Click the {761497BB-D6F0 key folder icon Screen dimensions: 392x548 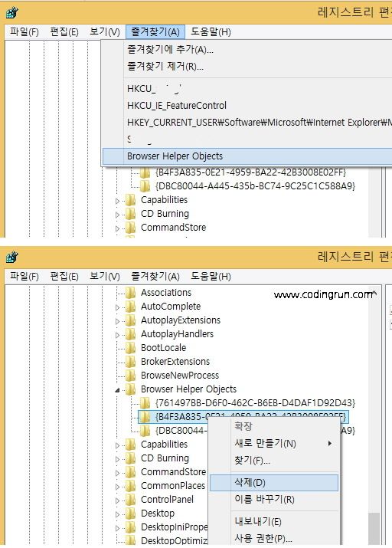(x=145, y=403)
